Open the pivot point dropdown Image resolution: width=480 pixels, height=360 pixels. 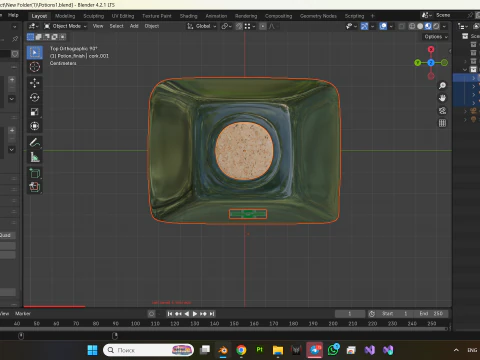227,26
